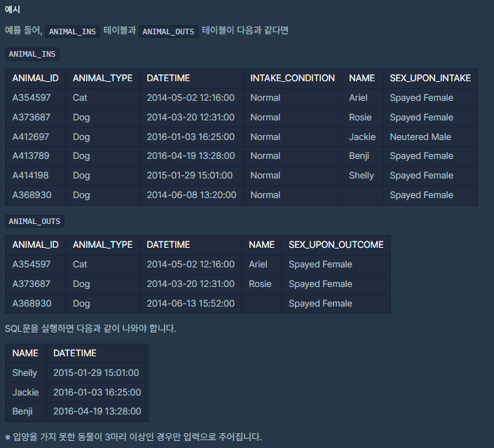Click 2016-04-19 13:28:00 in the ANIMAL_INS table

pos(191,156)
